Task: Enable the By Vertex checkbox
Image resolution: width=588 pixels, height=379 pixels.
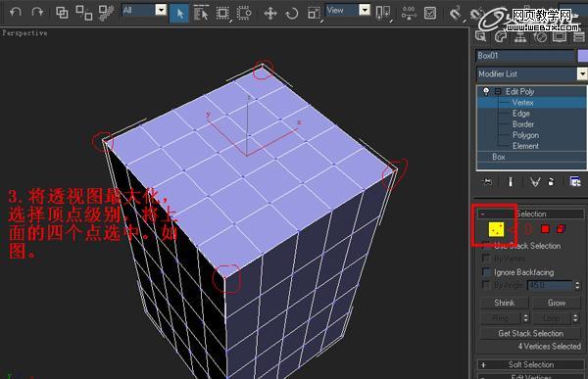Action: coord(486,259)
